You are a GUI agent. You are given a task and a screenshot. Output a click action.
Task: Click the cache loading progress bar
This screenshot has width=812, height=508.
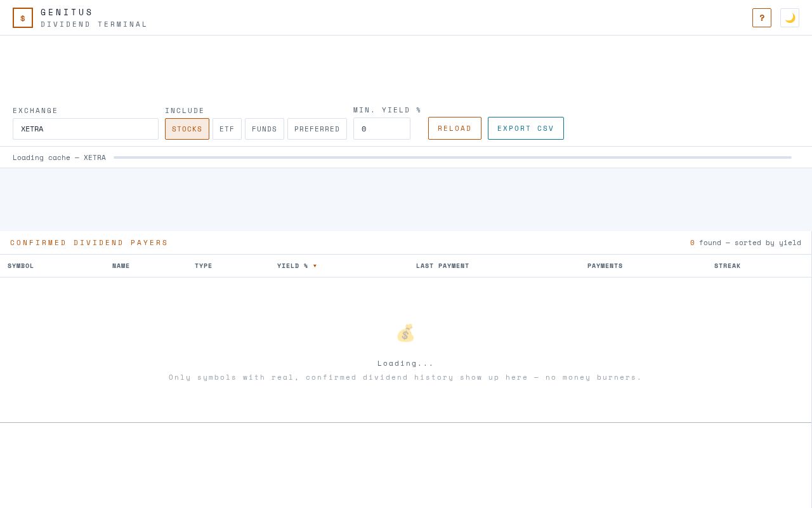click(453, 157)
